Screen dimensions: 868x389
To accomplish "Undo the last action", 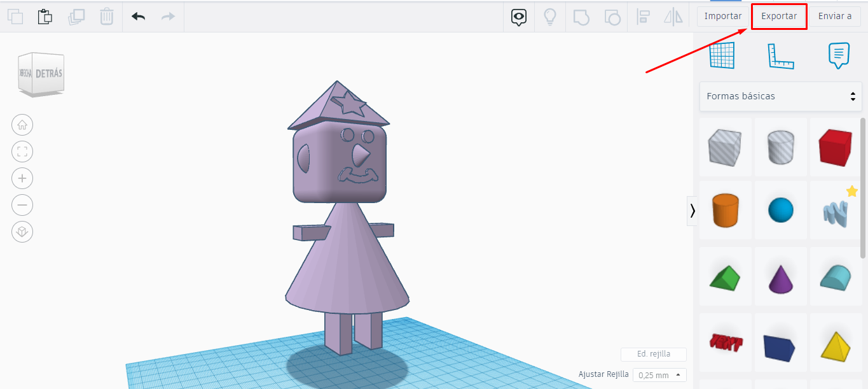I will coord(138,17).
